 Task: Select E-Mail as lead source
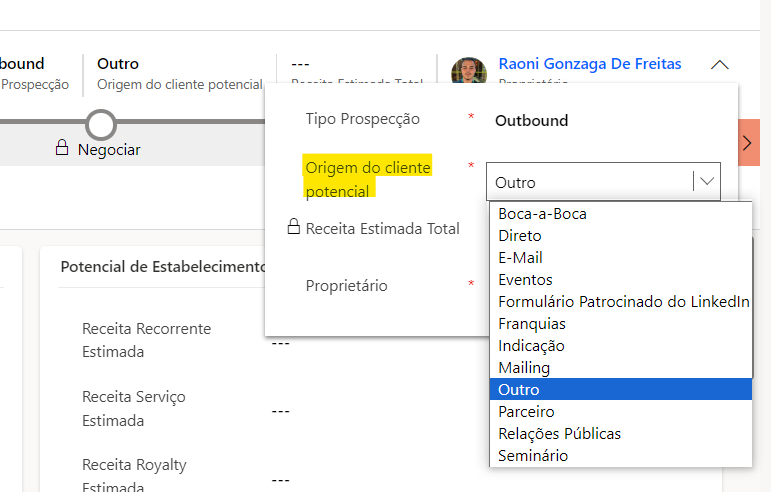click(x=520, y=258)
